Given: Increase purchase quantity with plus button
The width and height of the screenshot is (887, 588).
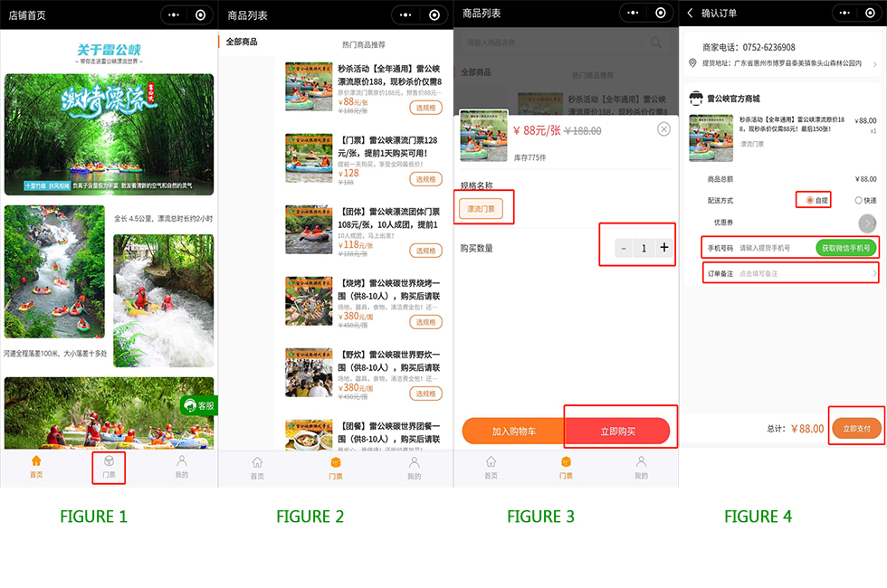Looking at the screenshot, I should point(664,248).
